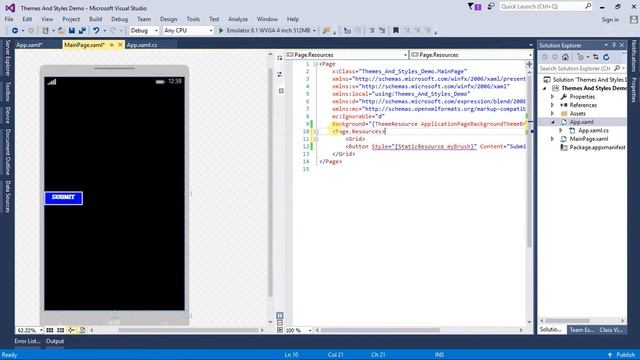Click the New Project toolbar icon
640x360 pixels.
[x=46, y=31]
